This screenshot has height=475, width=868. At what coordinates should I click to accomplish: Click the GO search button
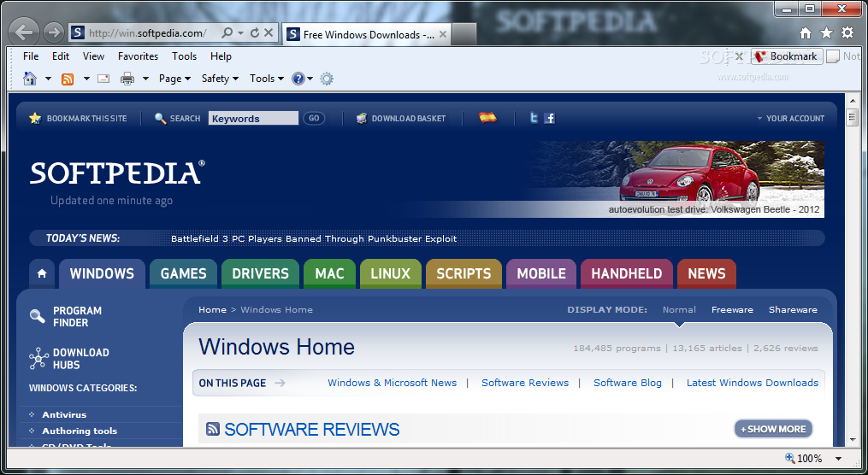coord(314,119)
